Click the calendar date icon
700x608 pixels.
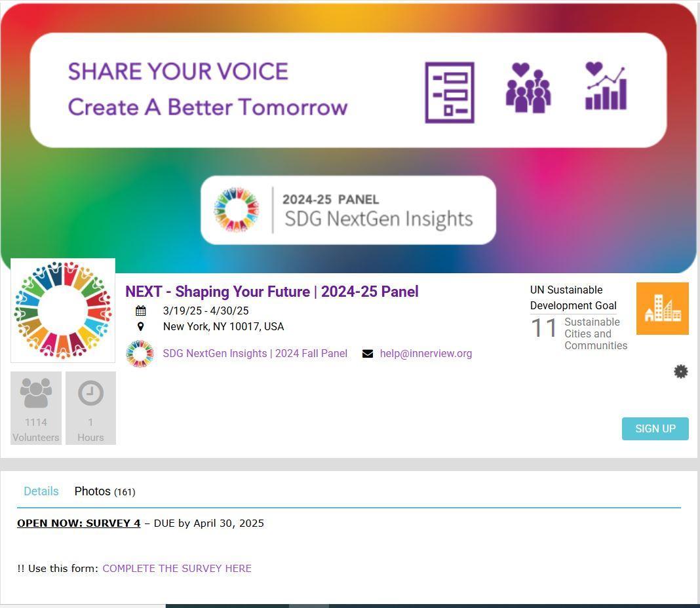pyautogui.click(x=141, y=311)
